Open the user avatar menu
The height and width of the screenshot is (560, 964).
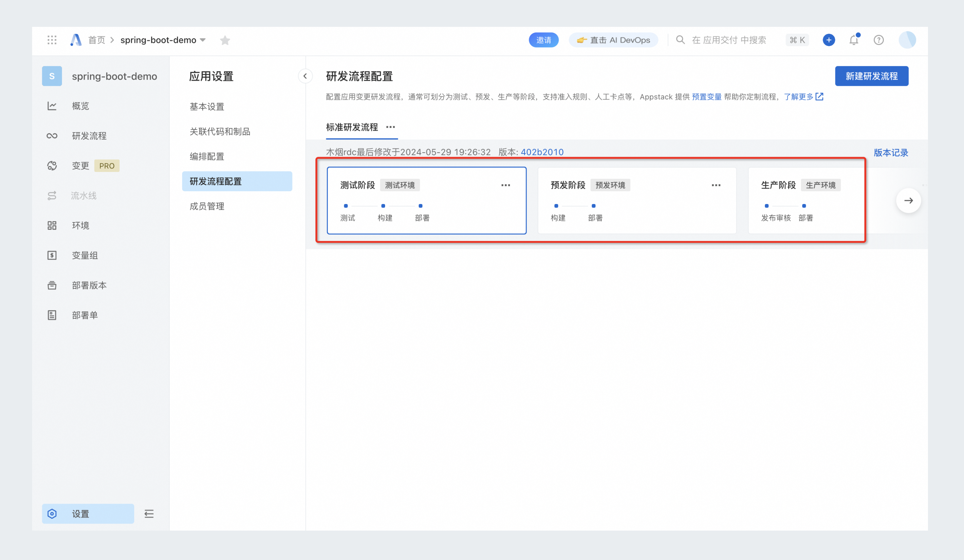tap(907, 40)
